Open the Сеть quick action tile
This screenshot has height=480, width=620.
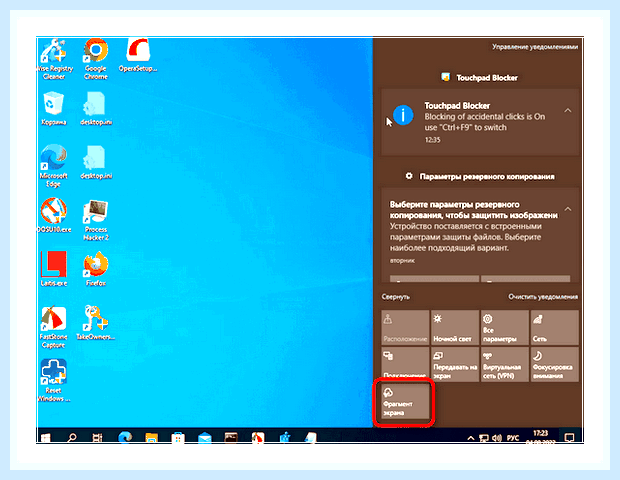click(554, 328)
